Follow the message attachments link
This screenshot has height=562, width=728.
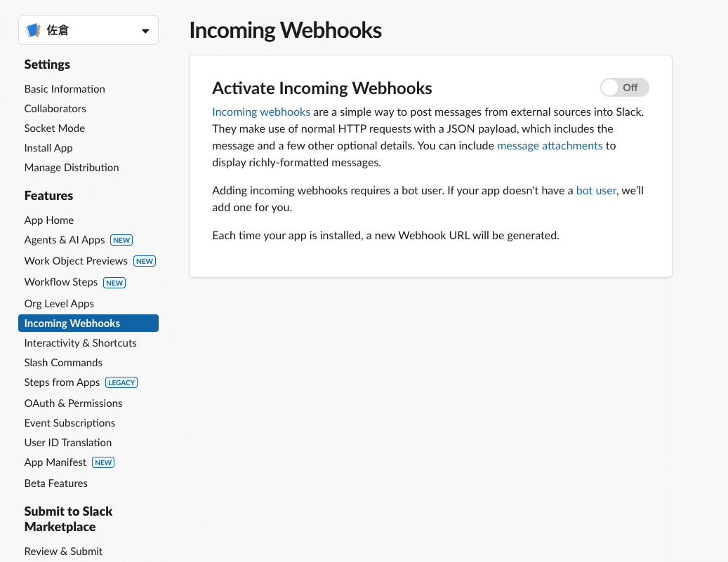click(x=550, y=145)
